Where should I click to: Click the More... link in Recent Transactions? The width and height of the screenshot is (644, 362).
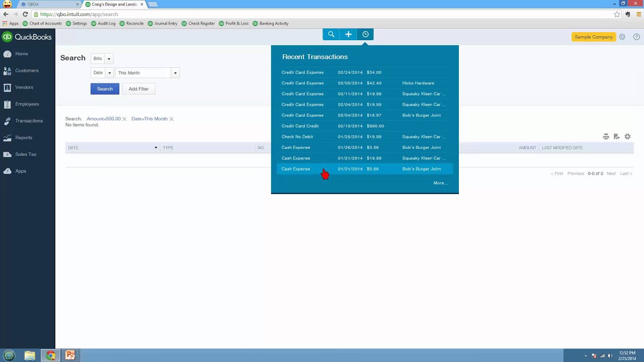[x=440, y=183]
